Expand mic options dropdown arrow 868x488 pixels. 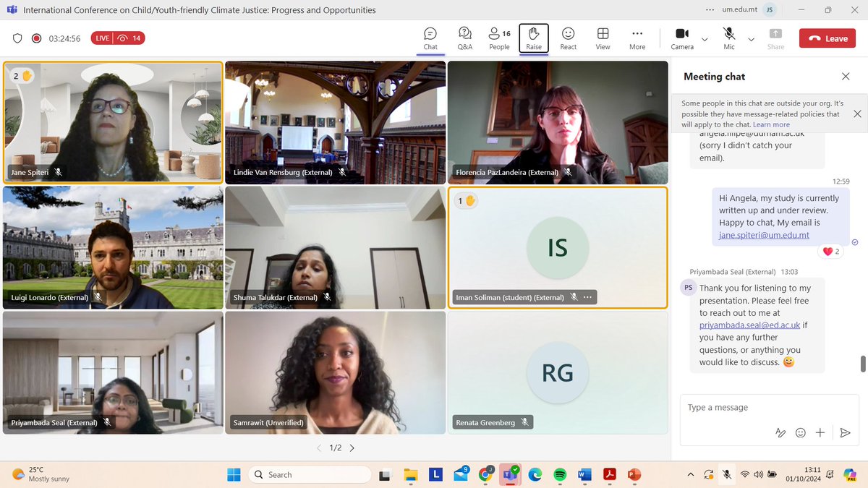point(751,39)
